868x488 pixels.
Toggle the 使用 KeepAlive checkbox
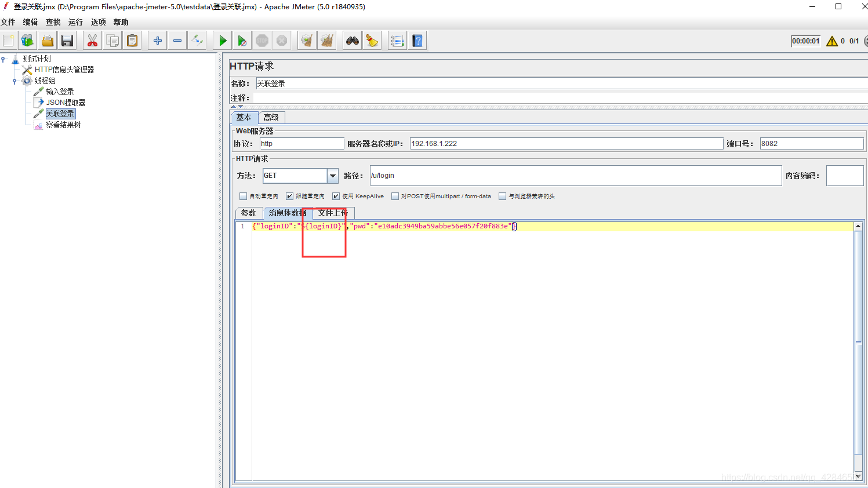point(336,196)
